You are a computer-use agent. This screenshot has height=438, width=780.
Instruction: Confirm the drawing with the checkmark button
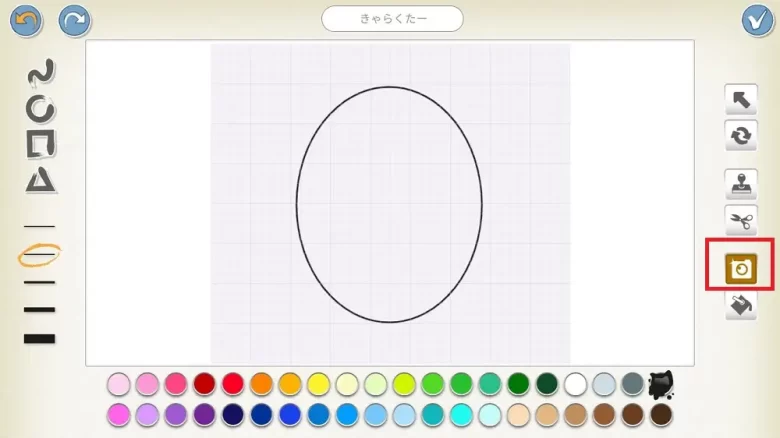pyautogui.click(x=757, y=20)
